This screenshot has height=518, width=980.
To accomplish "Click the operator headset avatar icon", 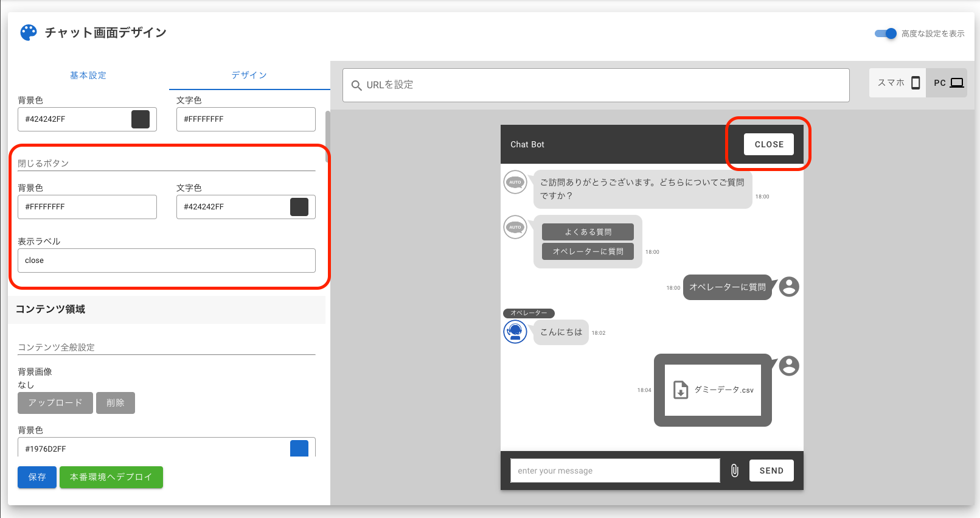I will point(515,332).
